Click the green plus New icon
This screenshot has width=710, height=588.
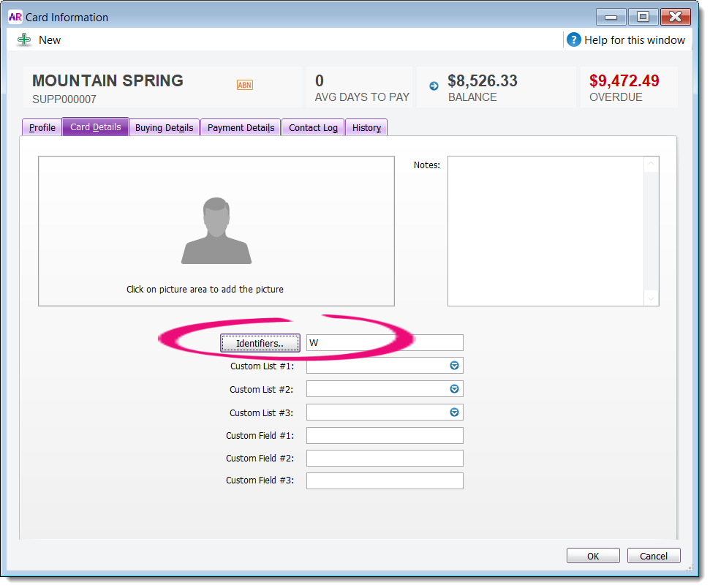tap(24, 40)
